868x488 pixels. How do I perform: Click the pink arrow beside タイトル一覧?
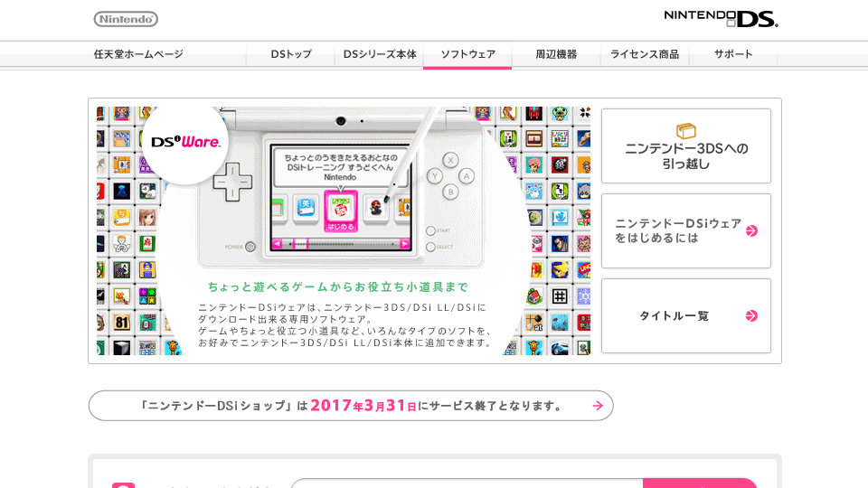(x=751, y=316)
